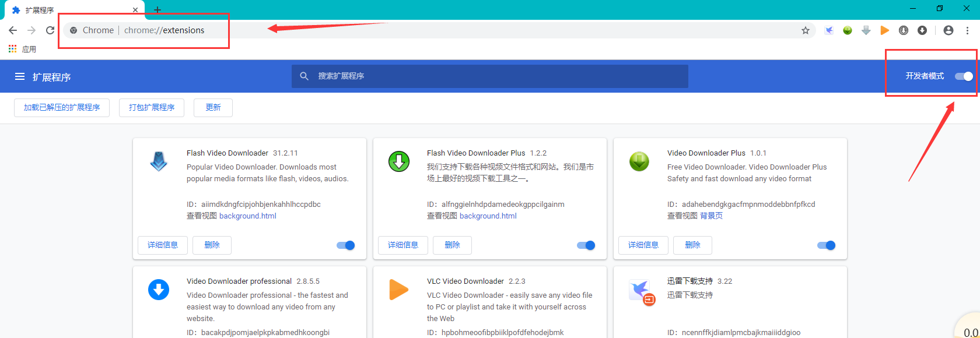Restore down the Chrome window
980x338 pixels.
[x=939, y=8]
